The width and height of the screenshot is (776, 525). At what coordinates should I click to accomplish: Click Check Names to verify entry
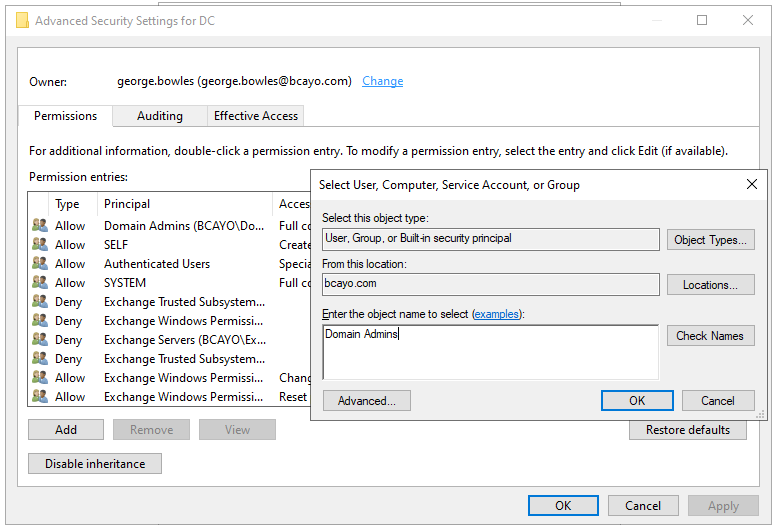[710, 336]
